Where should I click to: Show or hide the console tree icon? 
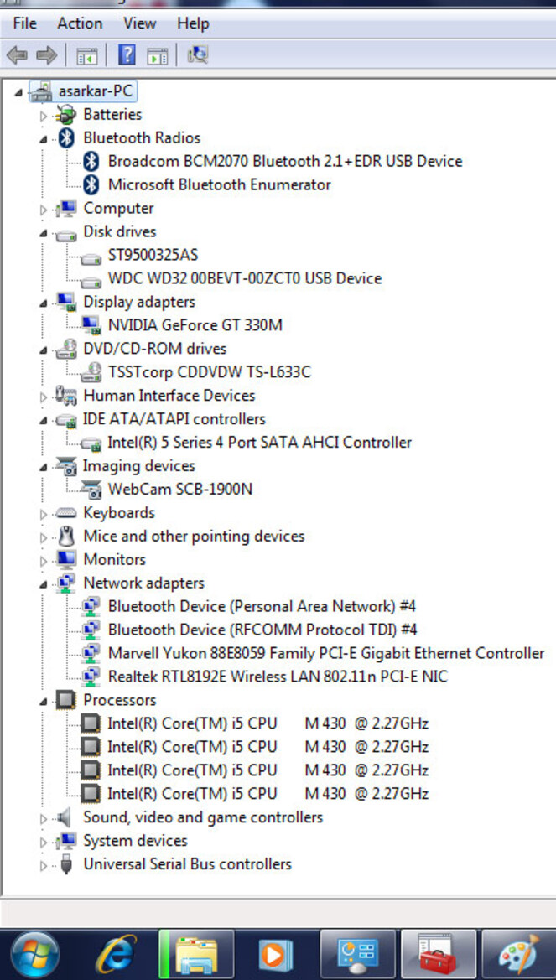(87, 55)
